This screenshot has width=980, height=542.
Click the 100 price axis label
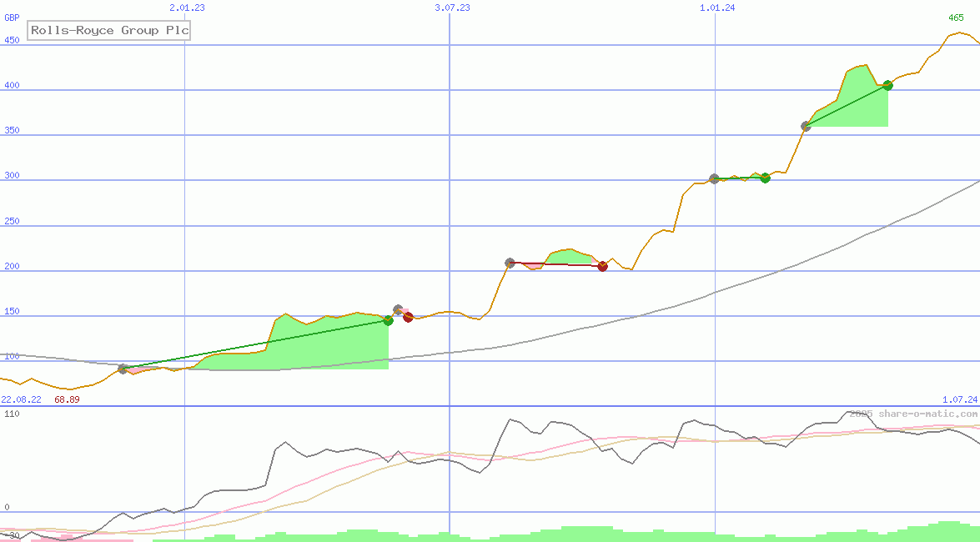tap(12, 356)
